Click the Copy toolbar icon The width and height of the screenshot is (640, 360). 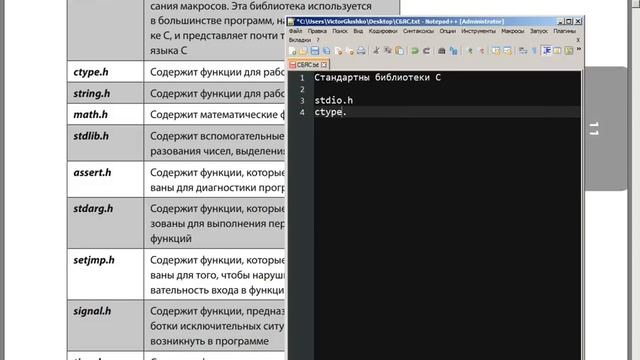click(x=388, y=51)
